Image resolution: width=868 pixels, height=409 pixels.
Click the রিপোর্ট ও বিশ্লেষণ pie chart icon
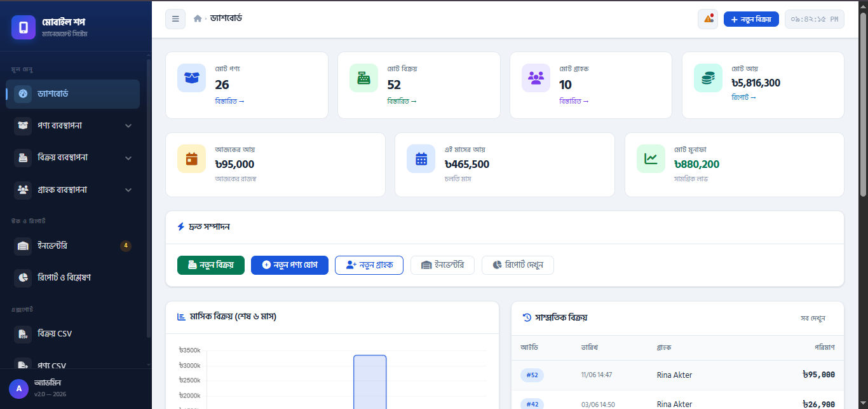[23, 277]
